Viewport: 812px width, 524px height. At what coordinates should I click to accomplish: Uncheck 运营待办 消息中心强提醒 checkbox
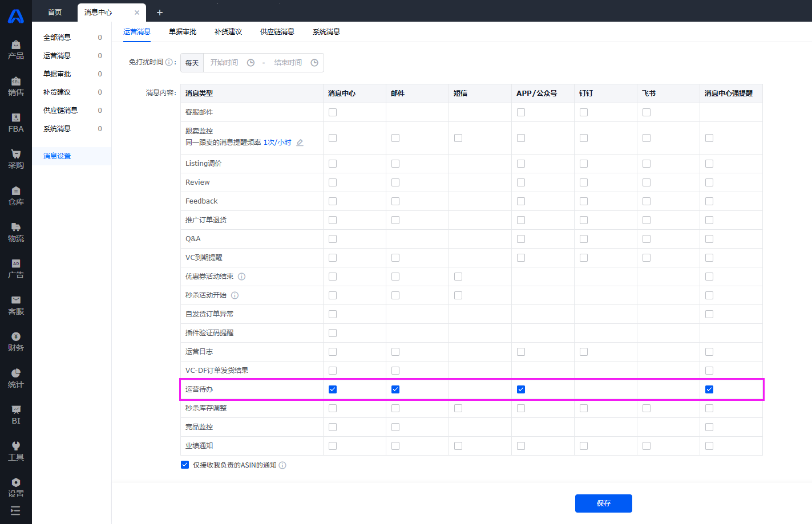click(709, 389)
